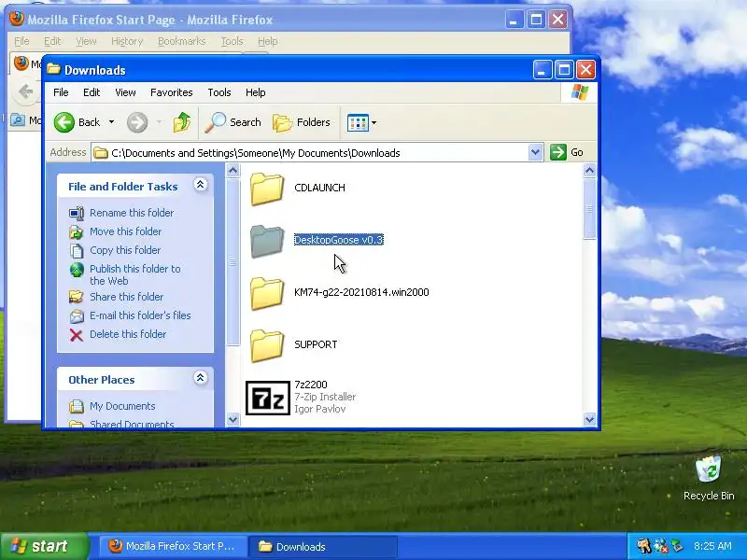This screenshot has height=560, width=747.
Task: Toggle the Folders pane button
Action: (301, 122)
